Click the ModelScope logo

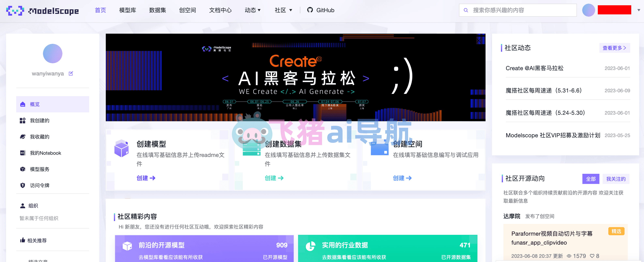(43, 11)
